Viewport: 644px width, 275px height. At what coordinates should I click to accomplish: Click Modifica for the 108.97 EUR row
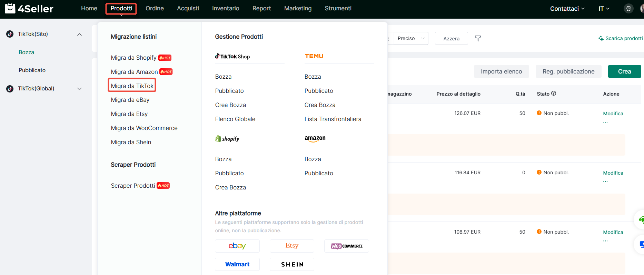point(613,232)
